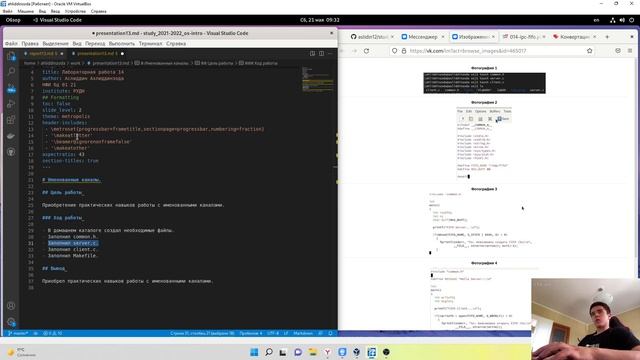Click terminal screenshot under Фотография 1
Viewport: 640px width, 360px height.
point(484,83)
